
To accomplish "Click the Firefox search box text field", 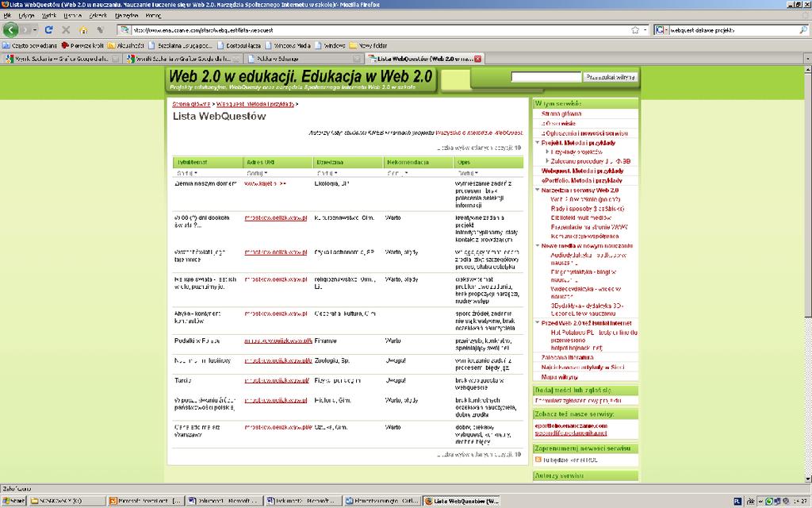I will coord(733,30).
